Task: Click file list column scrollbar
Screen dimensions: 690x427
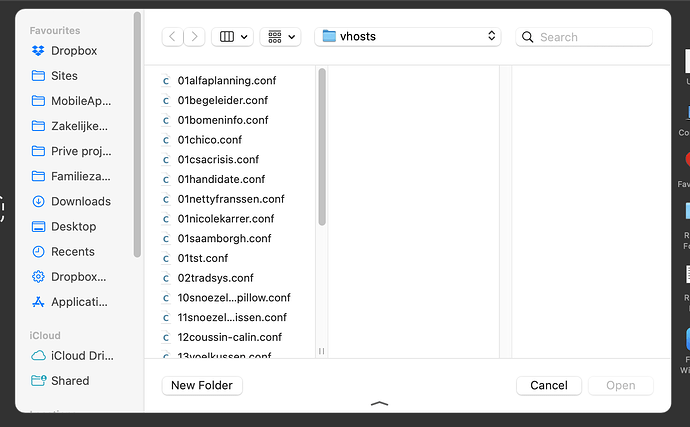Action: pyautogui.click(x=322, y=147)
